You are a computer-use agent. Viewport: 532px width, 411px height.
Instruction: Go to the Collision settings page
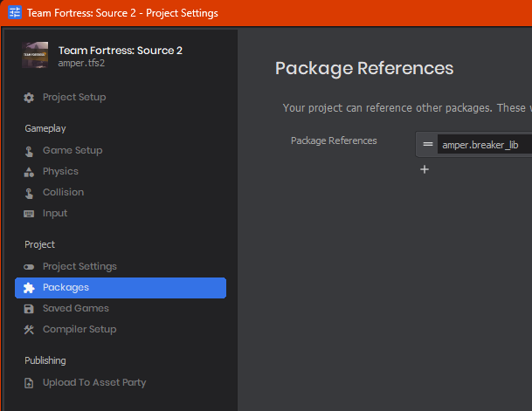pyautogui.click(x=63, y=192)
